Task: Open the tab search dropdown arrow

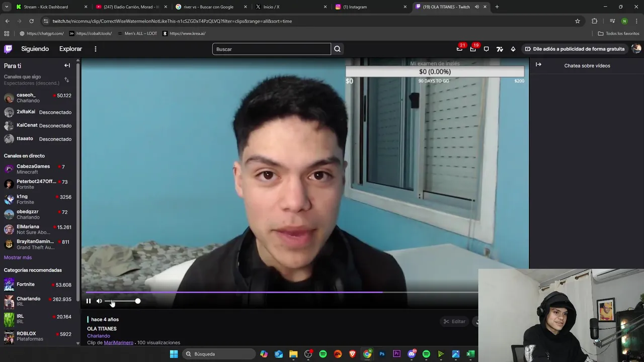Action: [x=7, y=7]
